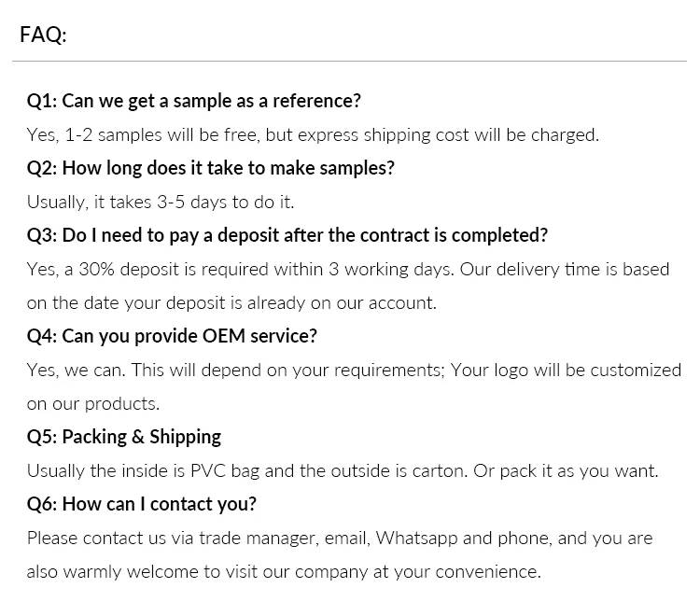The image size is (700, 616).
Task: Click the answer about free 1-2 samples
Action: [x=313, y=134]
